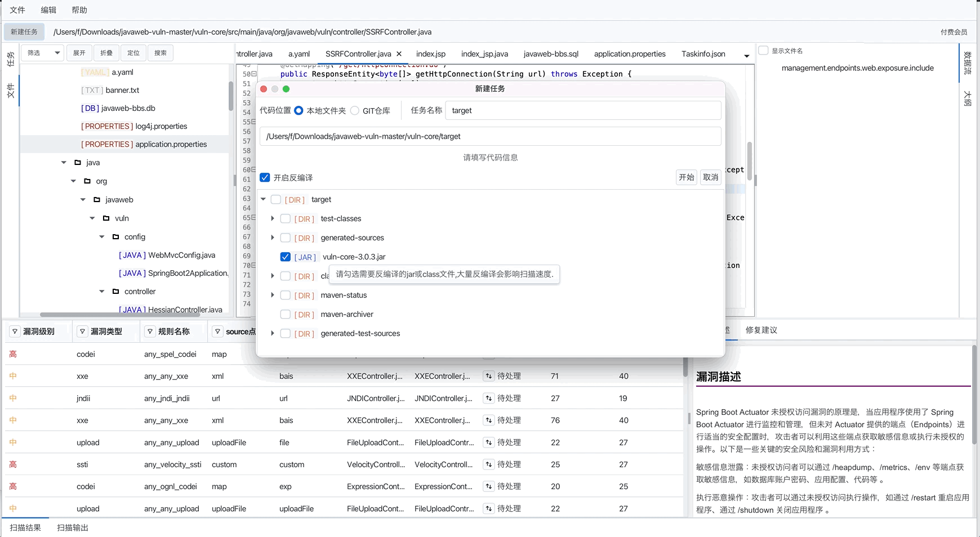
Task: Expand the generated-test-sources directory
Action: pos(273,333)
